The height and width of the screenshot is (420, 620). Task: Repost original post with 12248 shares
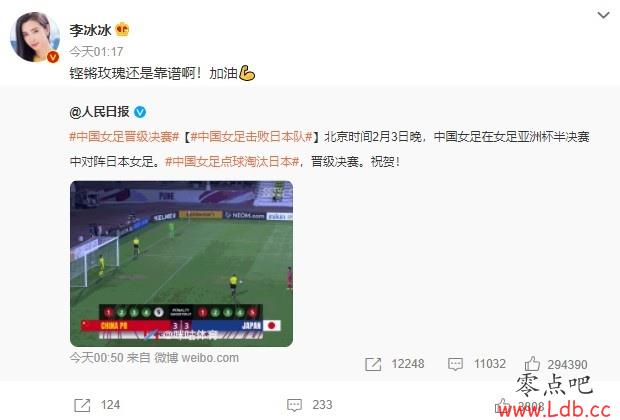tap(395, 364)
